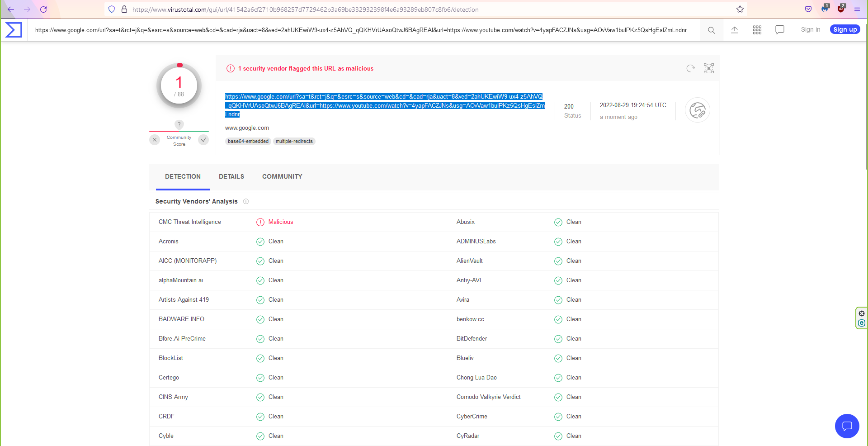Click the Antiy-AVL vendor name
The width and height of the screenshot is (868, 446).
[x=470, y=280]
